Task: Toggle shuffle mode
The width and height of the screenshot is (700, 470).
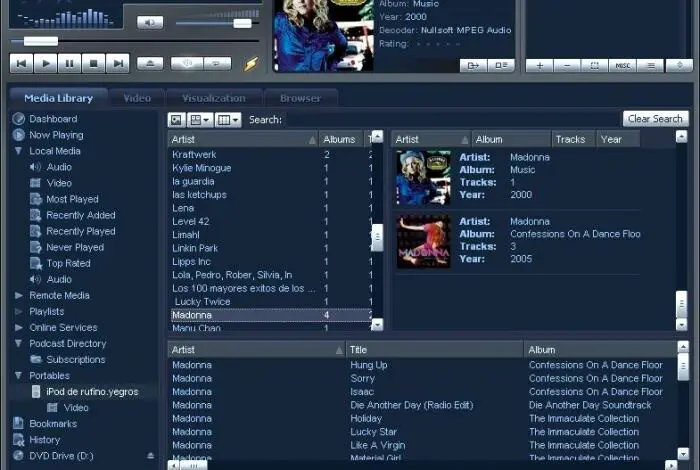Action: 187,63
